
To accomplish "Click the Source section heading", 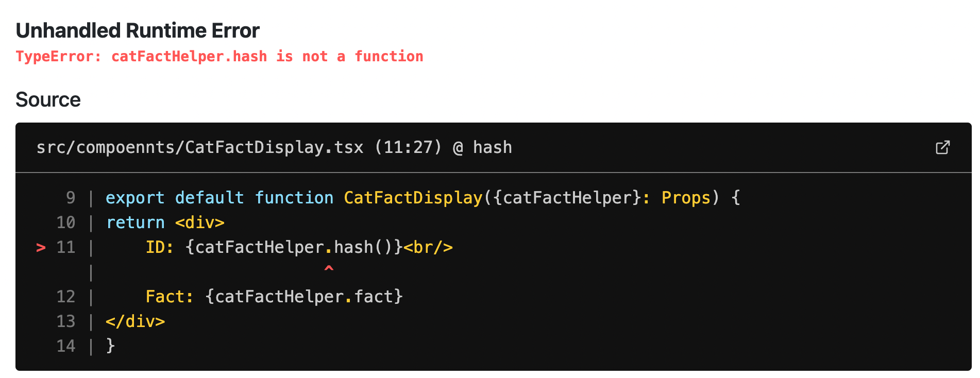I will click(48, 99).
